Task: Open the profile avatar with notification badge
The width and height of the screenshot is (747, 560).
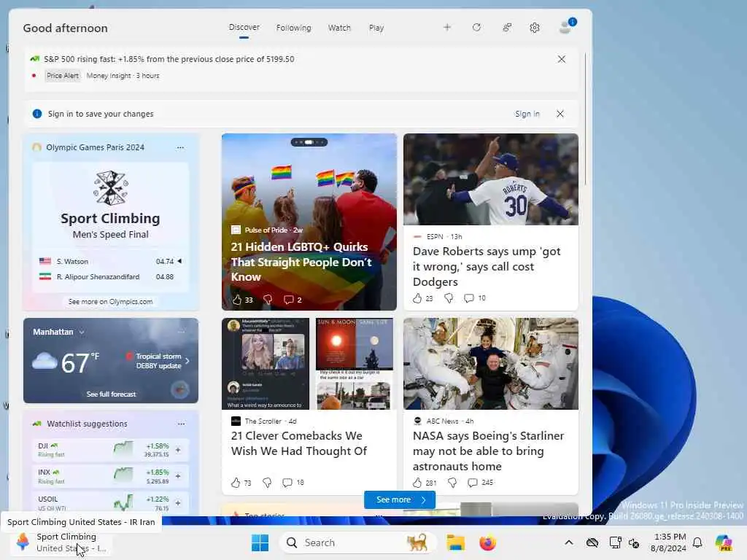Action: 566,27
